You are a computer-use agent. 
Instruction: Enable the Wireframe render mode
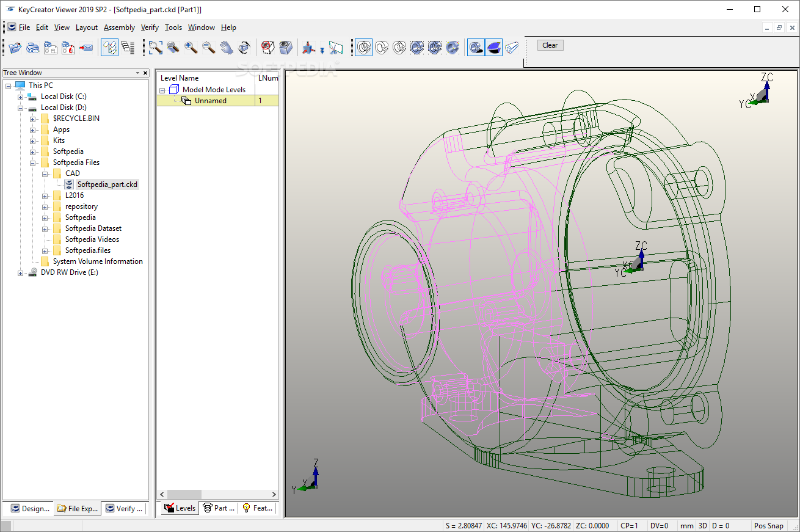[x=364, y=48]
